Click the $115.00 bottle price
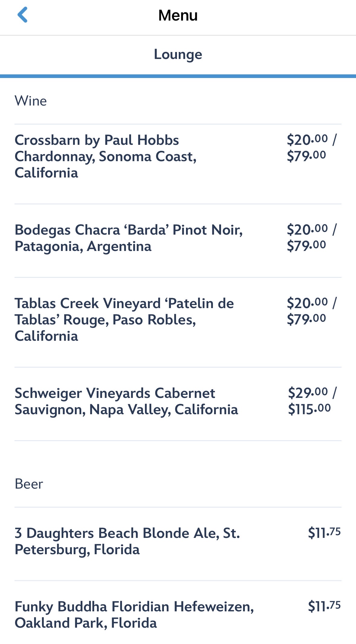The image size is (356, 644). pyautogui.click(x=309, y=409)
